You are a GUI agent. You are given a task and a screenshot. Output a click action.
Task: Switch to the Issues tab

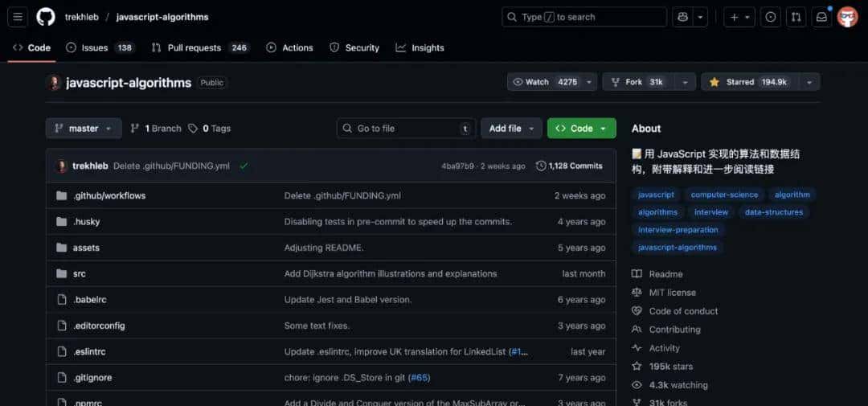[100, 47]
